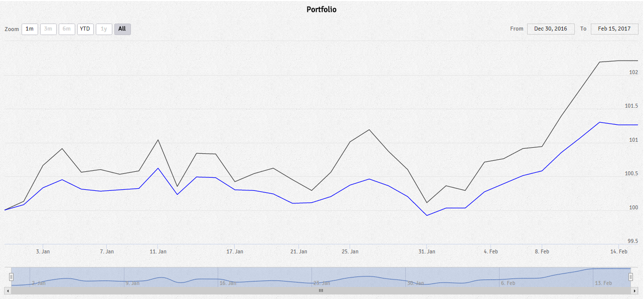Screen dimensions: 644x299
Task: Click the "8. Feb" x-axis label
Action: [542, 251]
